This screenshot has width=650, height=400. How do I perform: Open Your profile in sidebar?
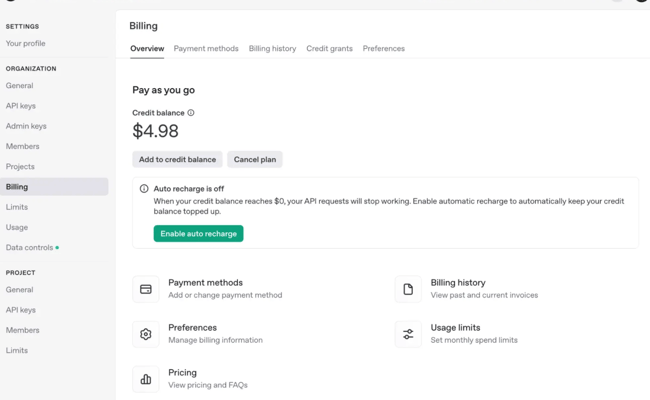click(26, 43)
